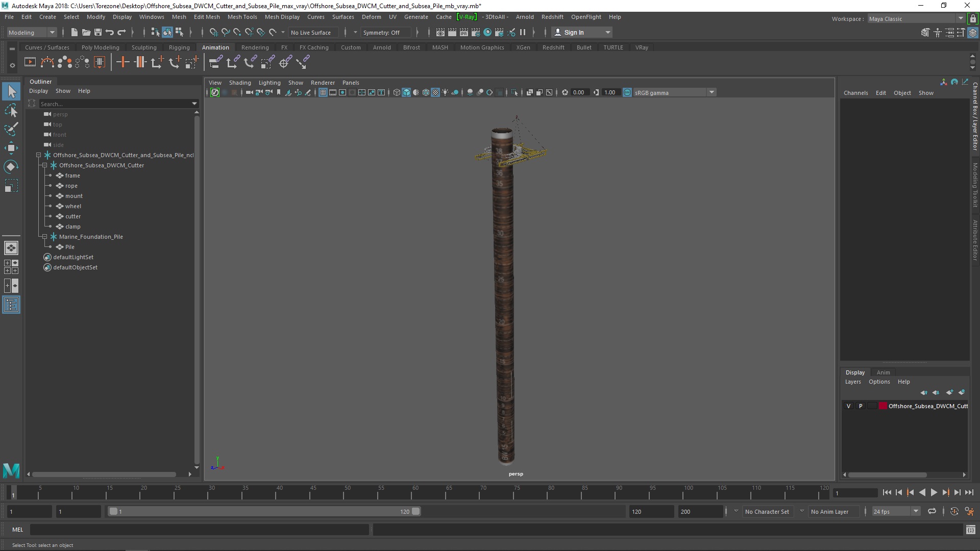This screenshot has width=980, height=551.
Task: Click the Lasso selection tool icon
Action: [x=11, y=110]
